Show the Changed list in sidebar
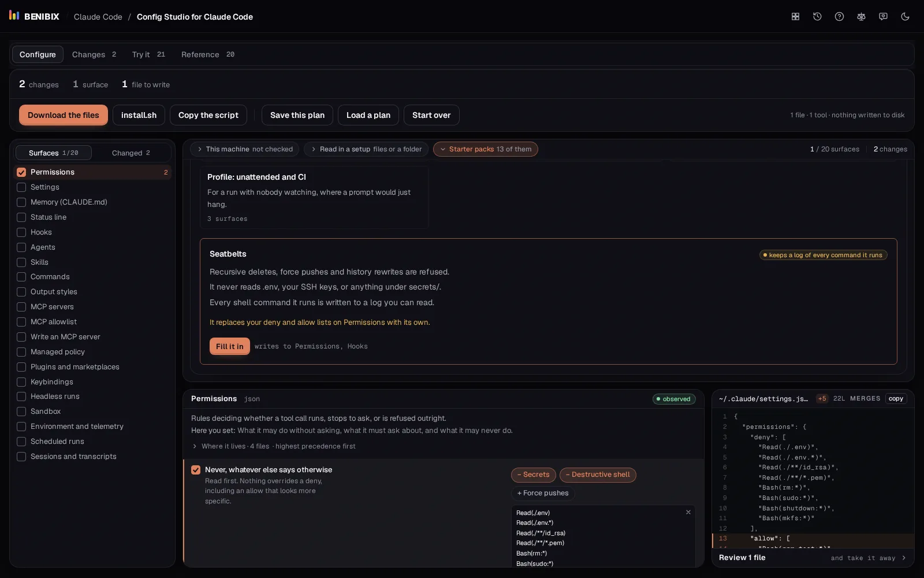Image resolution: width=924 pixels, height=578 pixels. pyautogui.click(x=131, y=153)
